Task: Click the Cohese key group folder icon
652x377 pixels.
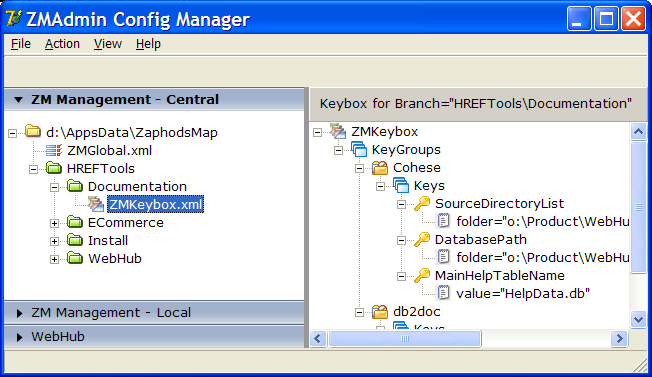Action: click(x=380, y=168)
